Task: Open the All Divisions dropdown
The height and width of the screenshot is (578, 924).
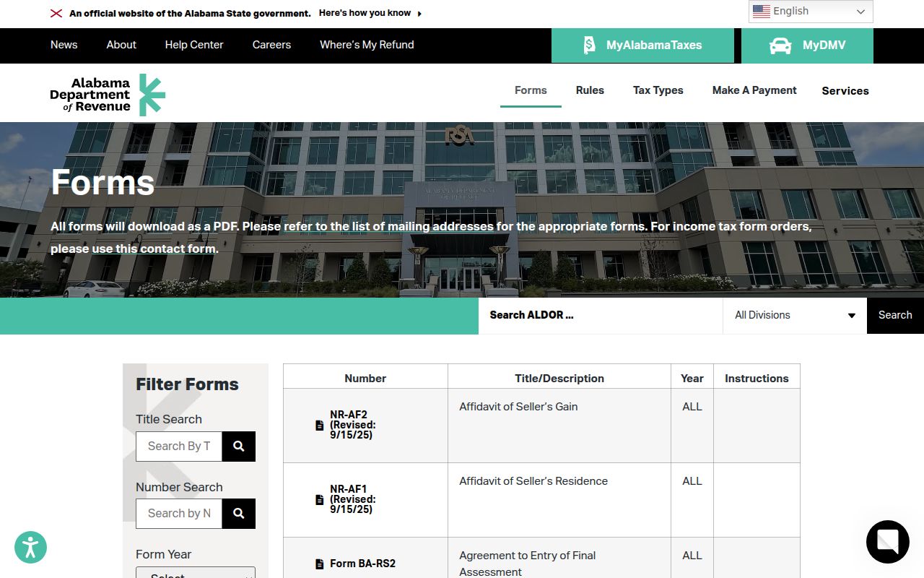Action: pos(795,316)
